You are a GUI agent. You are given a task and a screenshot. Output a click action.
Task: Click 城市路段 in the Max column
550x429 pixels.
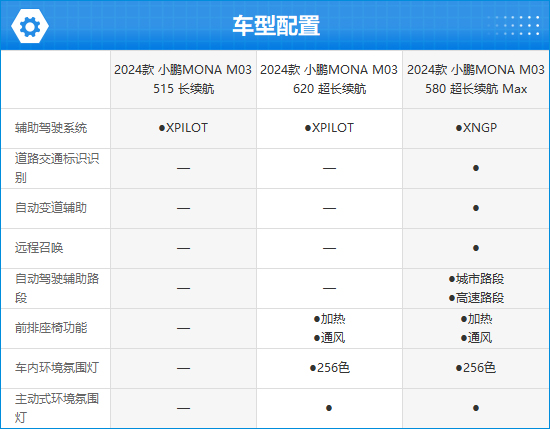coord(480,279)
